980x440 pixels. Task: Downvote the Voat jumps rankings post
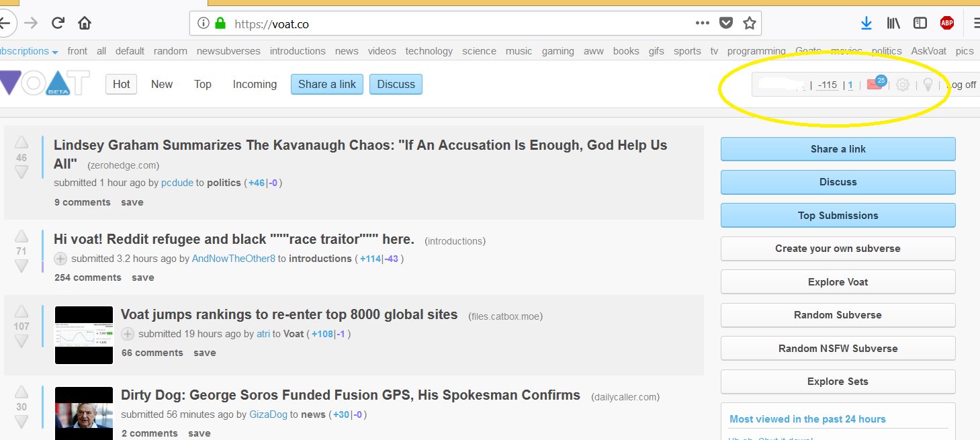pyautogui.click(x=21, y=341)
